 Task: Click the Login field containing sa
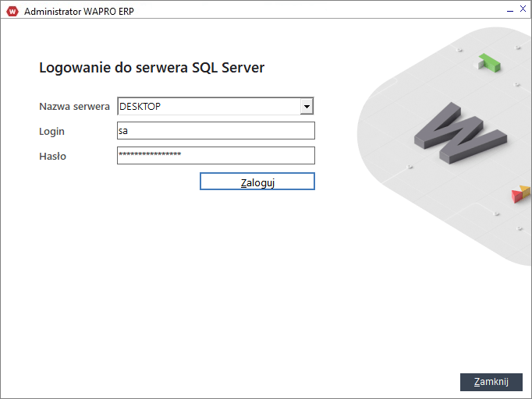pos(216,130)
